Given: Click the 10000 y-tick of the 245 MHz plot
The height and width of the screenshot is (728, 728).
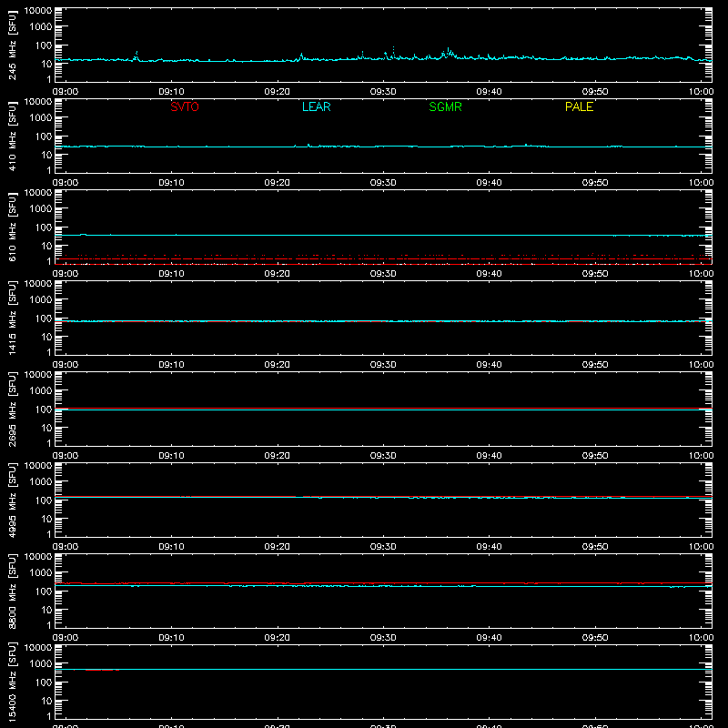Looking at the screenshot, I should 38,11.
